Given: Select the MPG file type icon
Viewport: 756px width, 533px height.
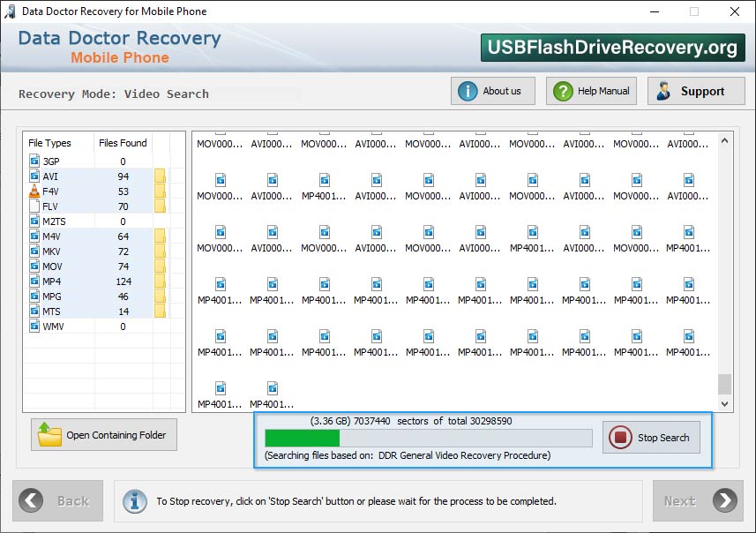Looking at the screenshot, I should pos(34,296).
